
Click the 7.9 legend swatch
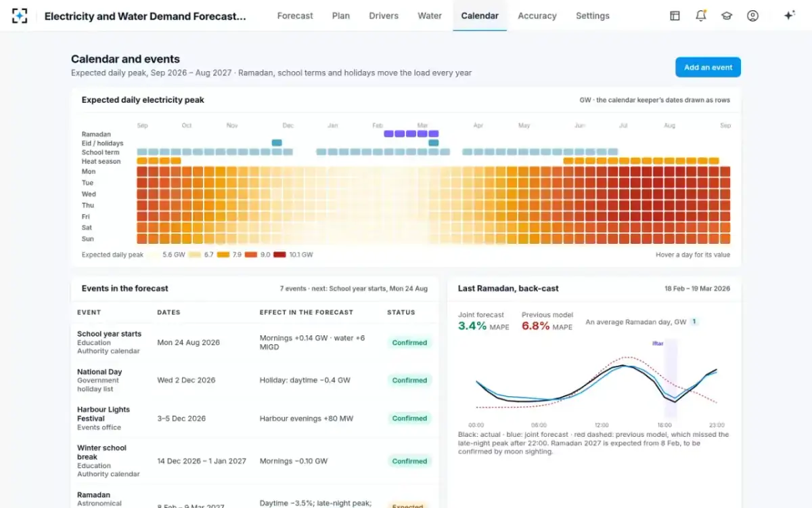coord(223,255)
